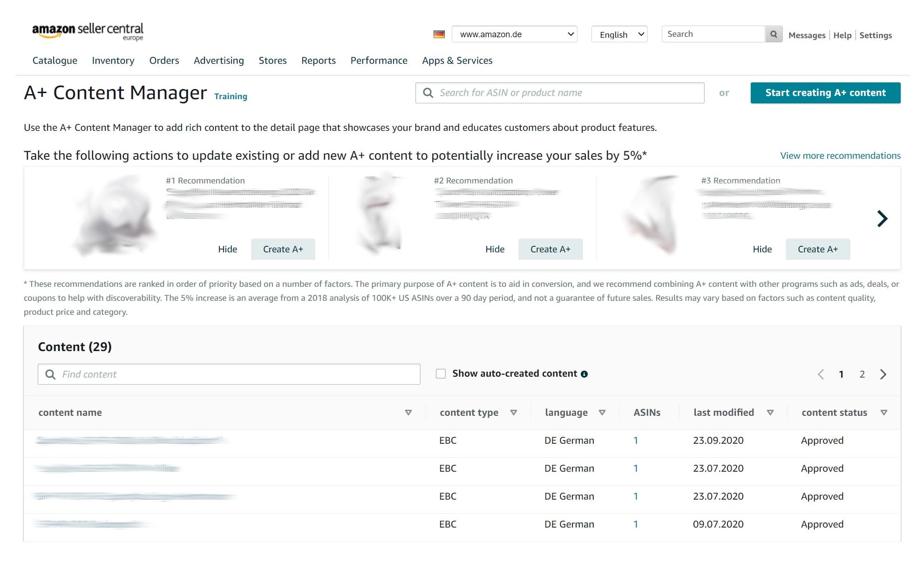Viewport: 924px width, 562px height.
Task: Open the Stores menu
Action: coord(272,61)
